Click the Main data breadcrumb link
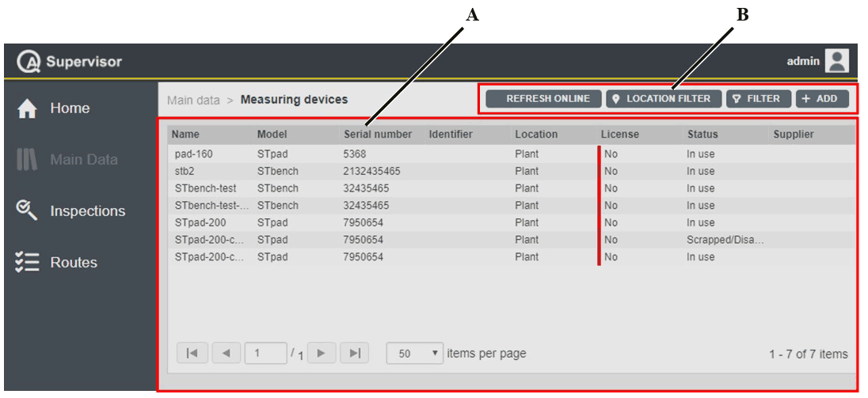Screen dimensions: 868x398 coord(193,100)
